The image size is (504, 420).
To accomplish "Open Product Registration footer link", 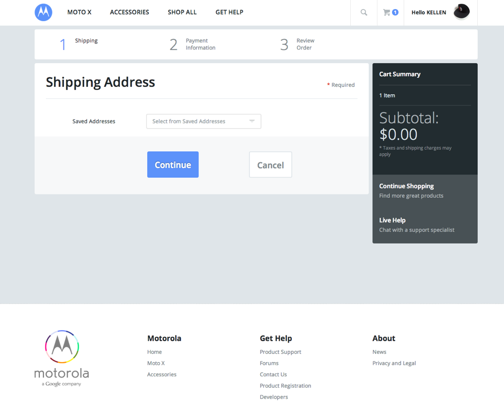I will coord(285,386).
